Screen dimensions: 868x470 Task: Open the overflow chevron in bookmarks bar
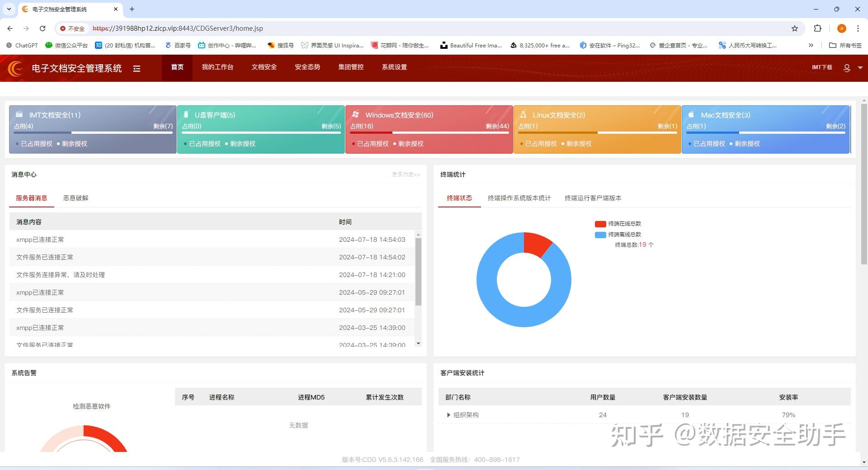(811, 45)
